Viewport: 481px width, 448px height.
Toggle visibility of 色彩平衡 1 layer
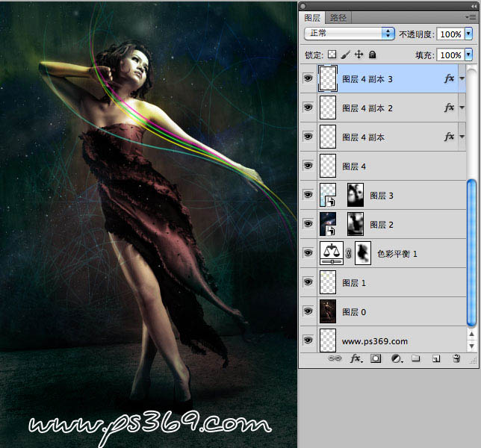tap(308, 253)
